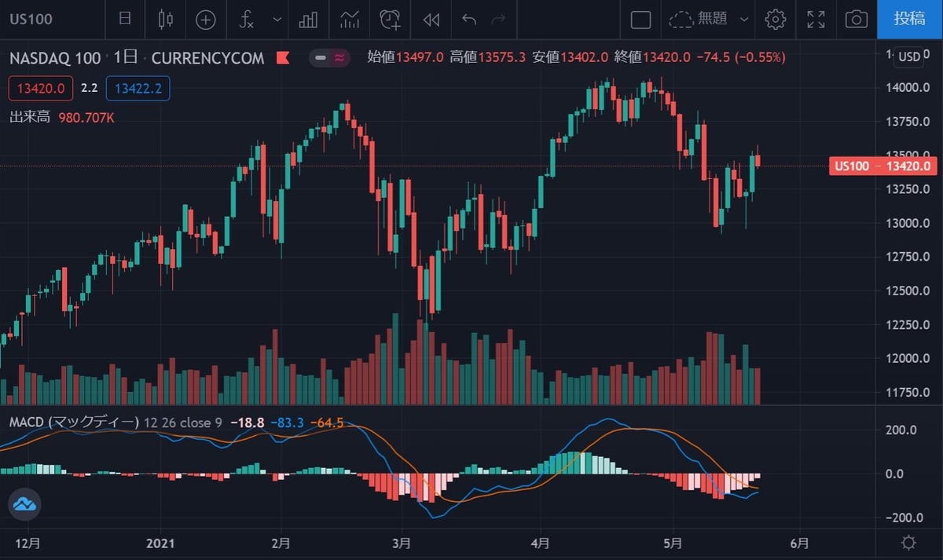Open the candlestick chart style selector
Screen dimensions: 943x560
click(164, 19)
